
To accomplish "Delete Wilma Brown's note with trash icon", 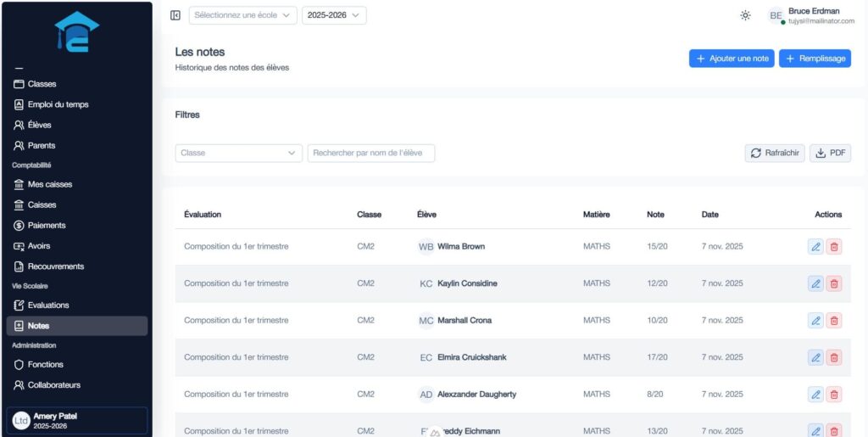I will pos(834,247).
